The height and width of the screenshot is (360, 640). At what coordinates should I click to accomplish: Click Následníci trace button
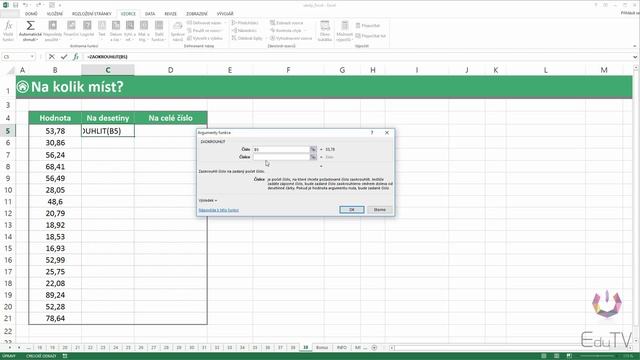pyautogui.click(x=244, y=31)
